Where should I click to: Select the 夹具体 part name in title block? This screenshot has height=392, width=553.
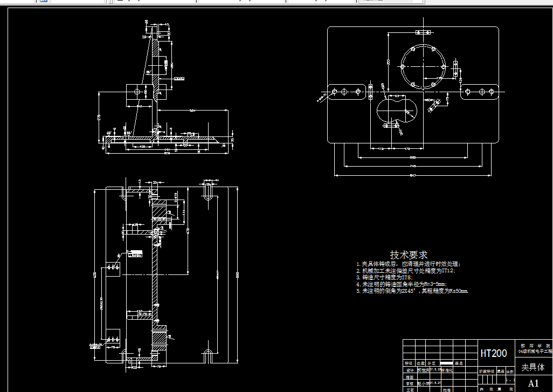533,367
